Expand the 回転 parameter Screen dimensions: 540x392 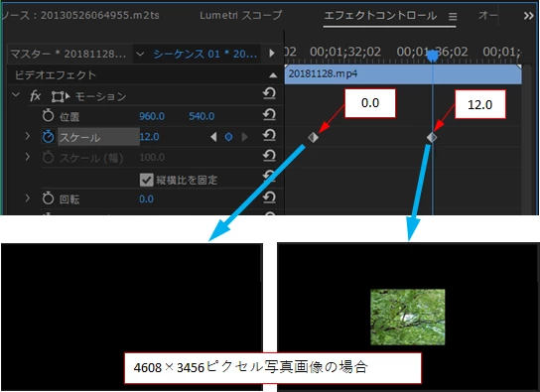(27, 198)
